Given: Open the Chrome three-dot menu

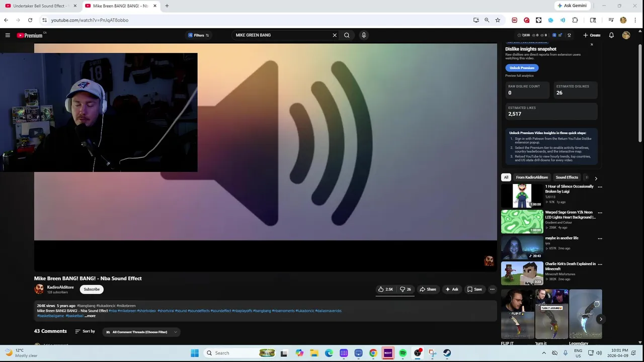Looking at the screenshot, I should [x=635, y=20].
